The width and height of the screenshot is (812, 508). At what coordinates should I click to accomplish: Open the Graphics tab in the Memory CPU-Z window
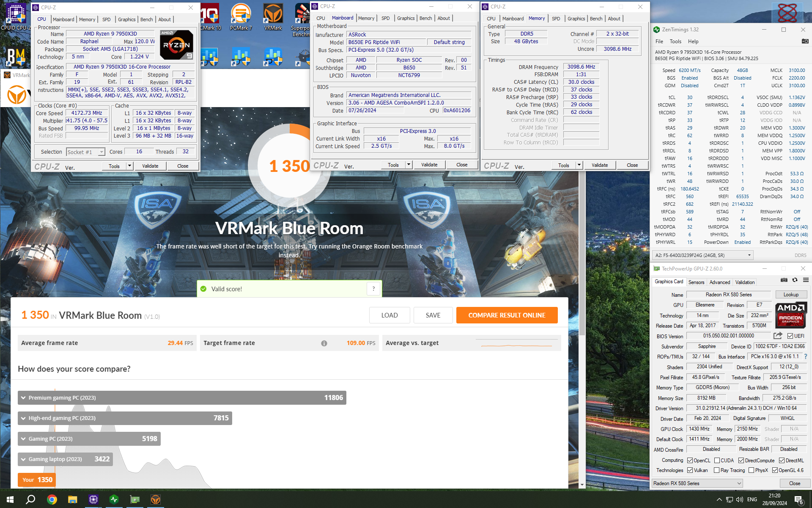[576, 19]
